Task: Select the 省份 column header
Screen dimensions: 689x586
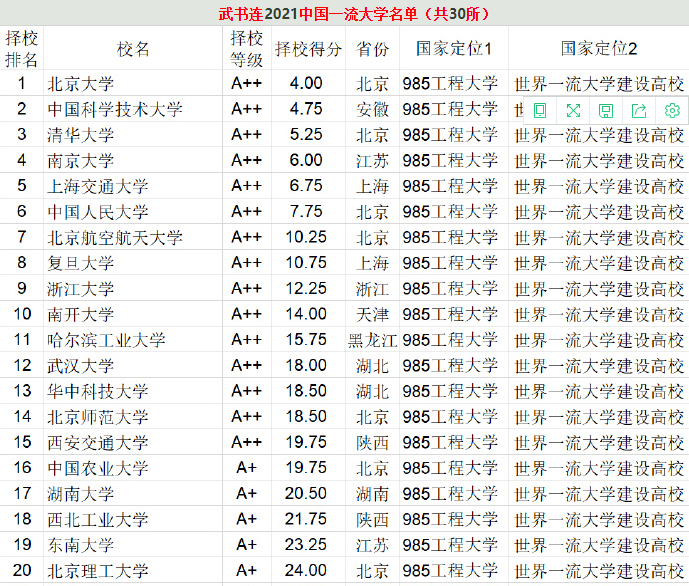Action: (x=372, y=48)
